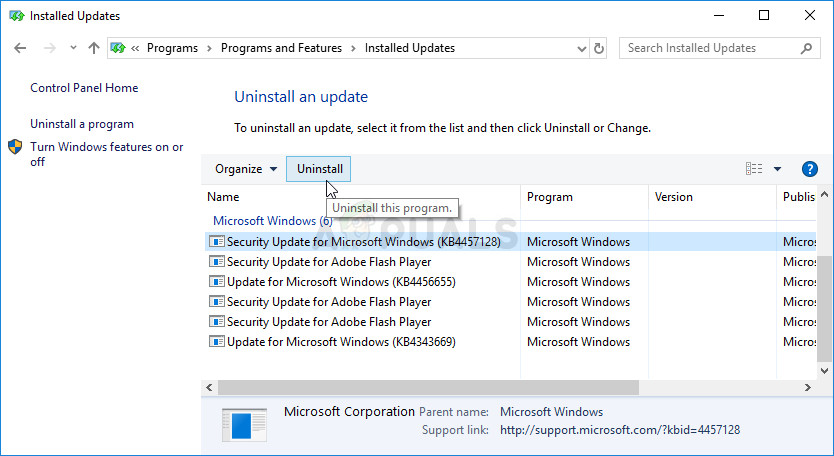The width and height of the screenshot is (834, 456).
Task: Open the Help question mark icon
Action: point(810,169)
